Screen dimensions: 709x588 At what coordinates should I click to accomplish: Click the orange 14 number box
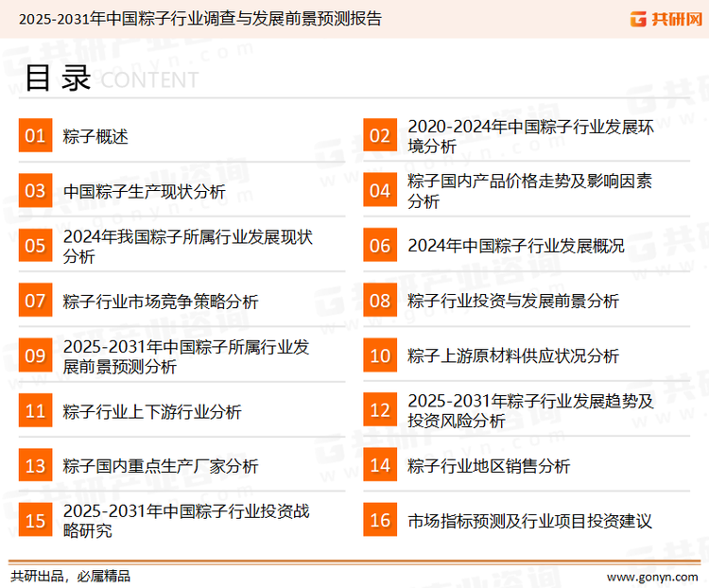pyautogui.click(x=380, y=465)
